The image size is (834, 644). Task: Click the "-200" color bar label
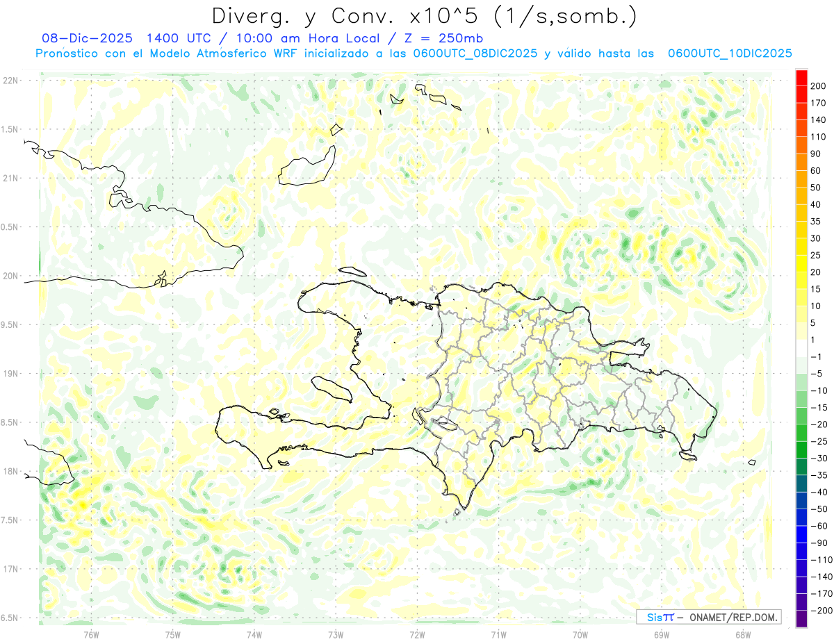tap(822, 611)
